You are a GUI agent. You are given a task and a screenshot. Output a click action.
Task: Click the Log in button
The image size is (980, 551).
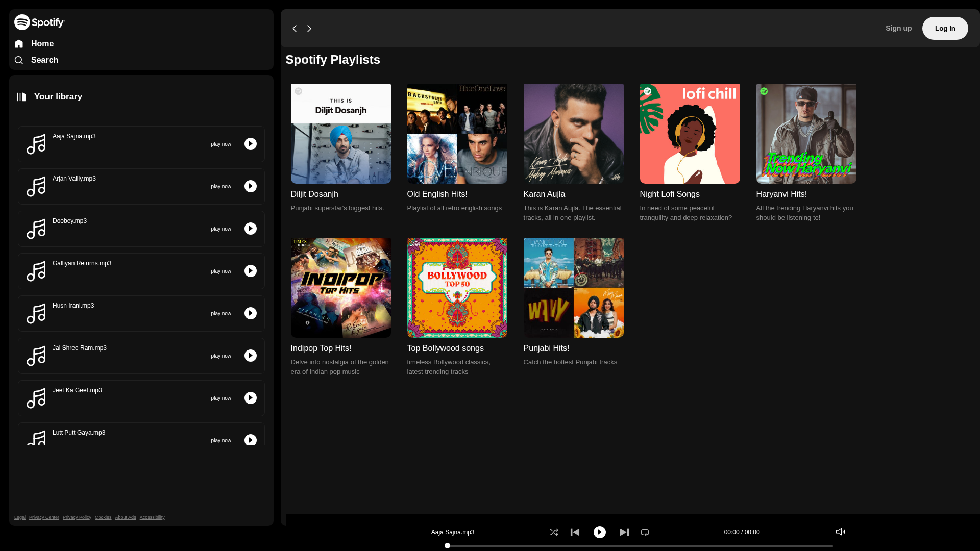[945, 28]
